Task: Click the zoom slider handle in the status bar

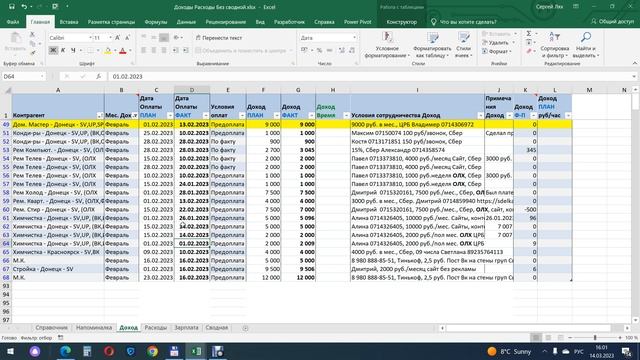Action: point(595,338)
